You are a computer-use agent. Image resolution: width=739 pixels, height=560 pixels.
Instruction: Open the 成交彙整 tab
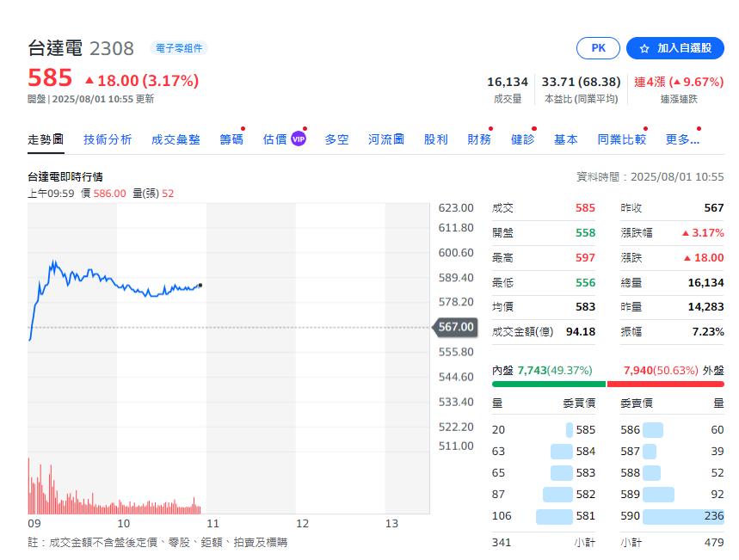176,139
